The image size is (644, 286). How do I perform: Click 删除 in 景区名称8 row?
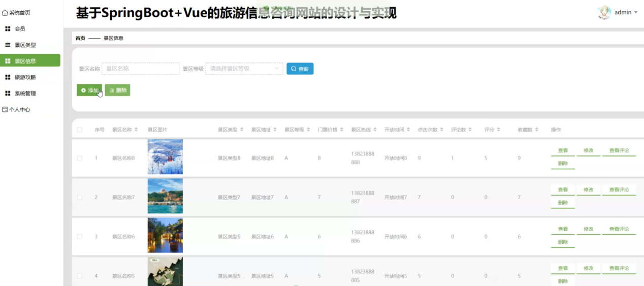pos(563,164)
